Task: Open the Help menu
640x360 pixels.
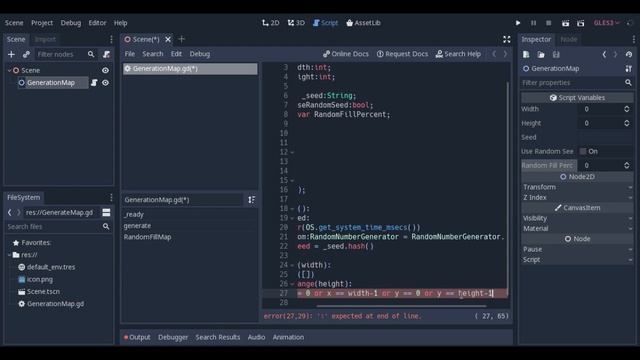Action: click(x=120, y=23)
